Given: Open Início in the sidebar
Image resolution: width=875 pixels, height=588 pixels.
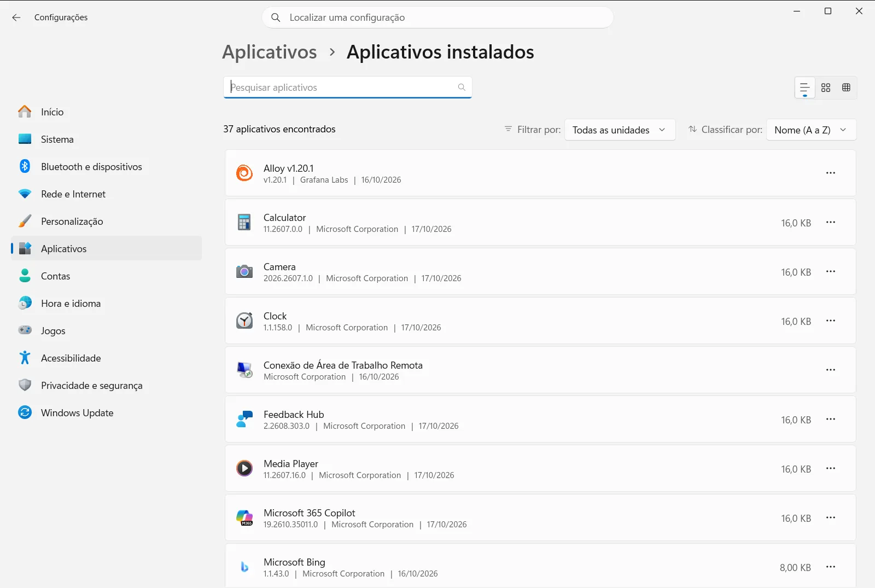Looking at the screenshot, I should coord(107,112).
